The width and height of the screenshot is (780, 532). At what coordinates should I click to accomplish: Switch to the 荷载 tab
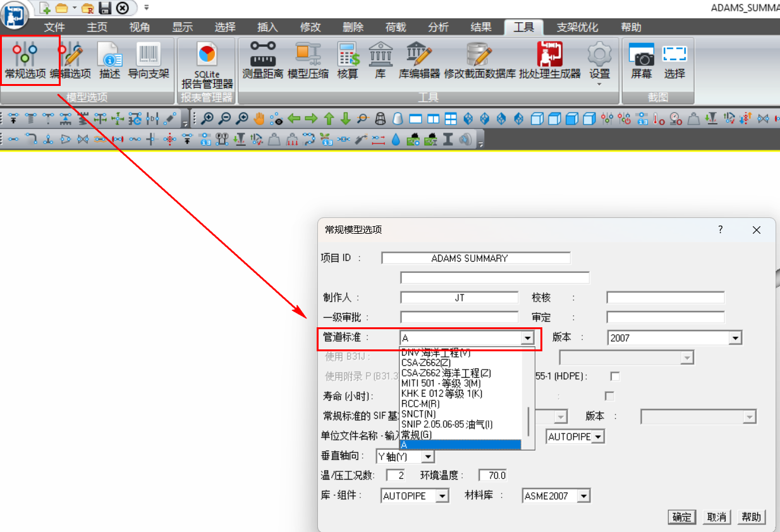396,27
